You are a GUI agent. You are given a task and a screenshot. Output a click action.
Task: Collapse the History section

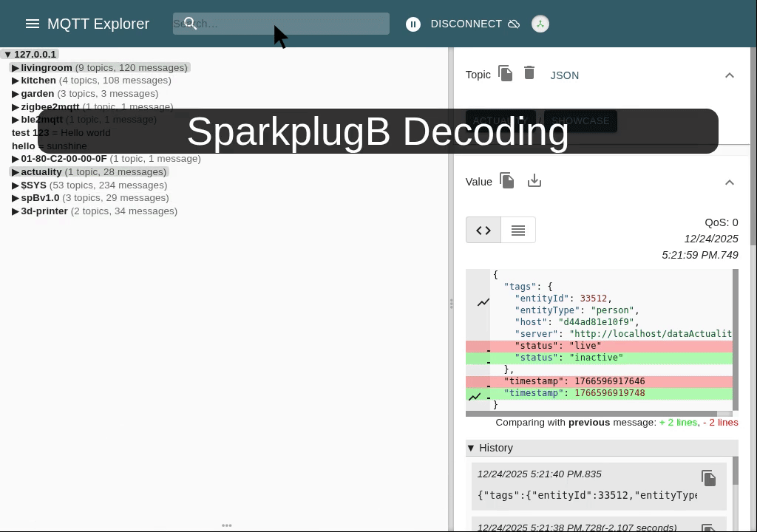(x=471, y=448)
